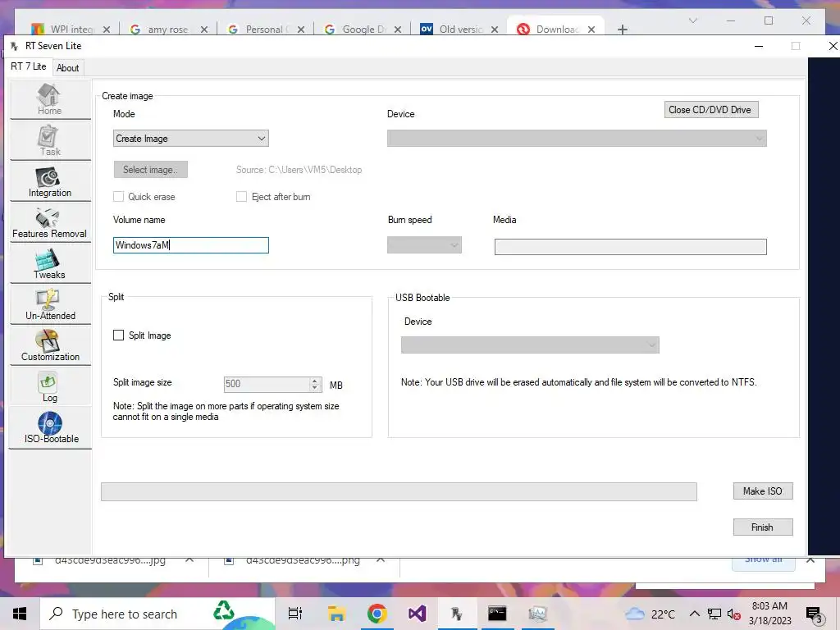840x630 pixels.
Task: Switch to the amy rose Chrome tab
Action: 168,30
